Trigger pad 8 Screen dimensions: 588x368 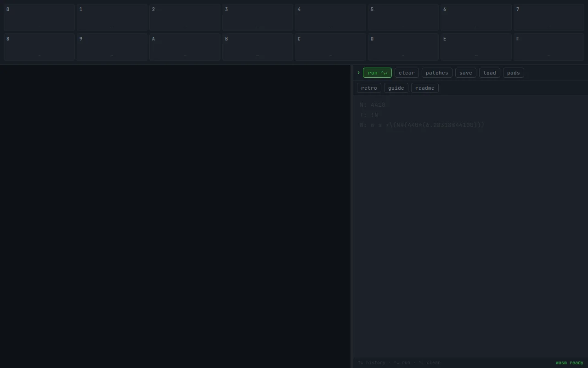click(39, 47)
